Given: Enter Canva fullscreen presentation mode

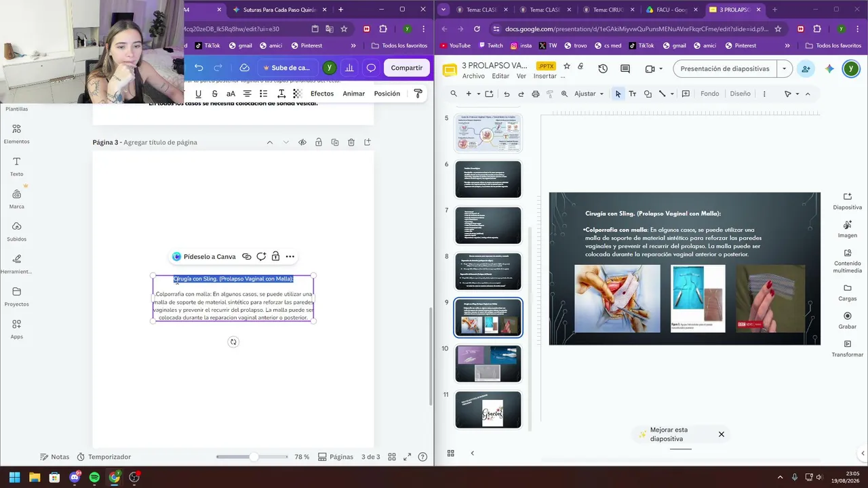Looking at the screenshot, I should click(x=408, y=457).
